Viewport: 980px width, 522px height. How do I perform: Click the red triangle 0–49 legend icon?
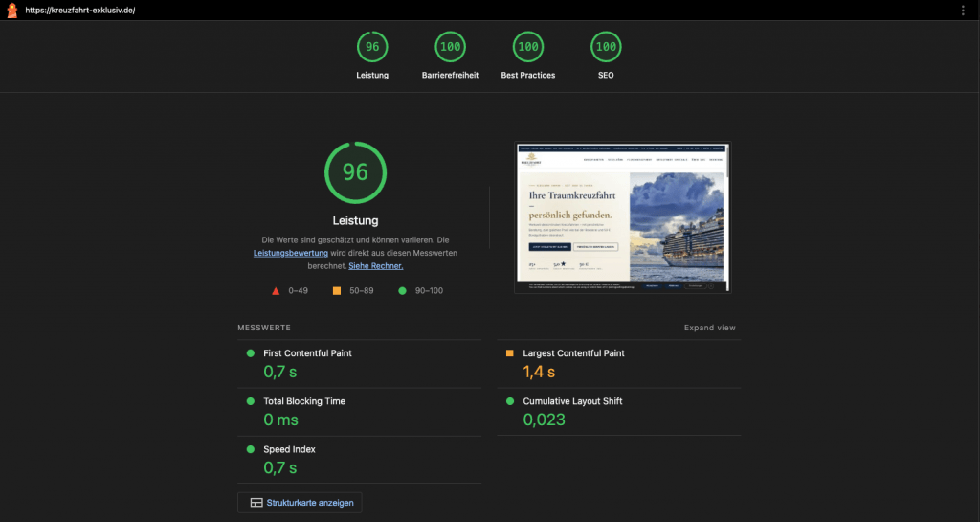[276, 290]
